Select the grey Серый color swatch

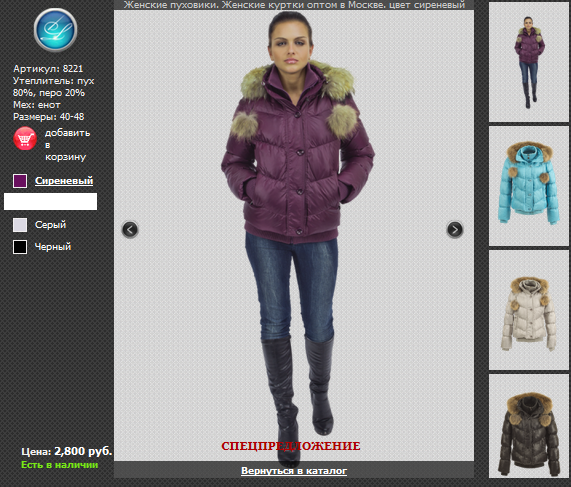[x=20, y=225]
